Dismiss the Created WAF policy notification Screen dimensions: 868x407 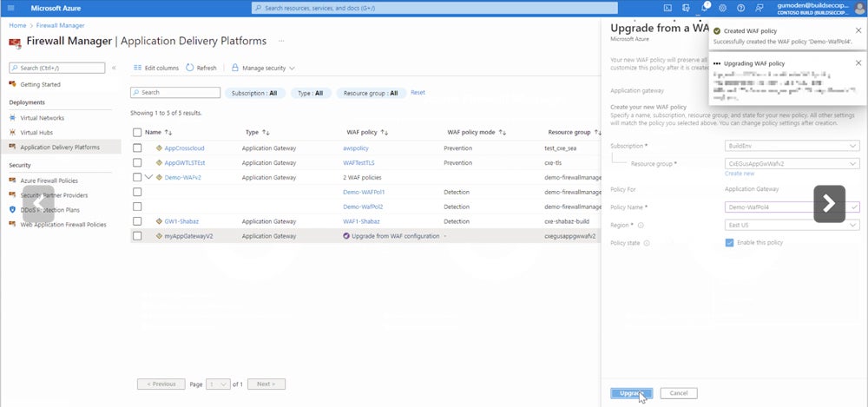(858, 30)
